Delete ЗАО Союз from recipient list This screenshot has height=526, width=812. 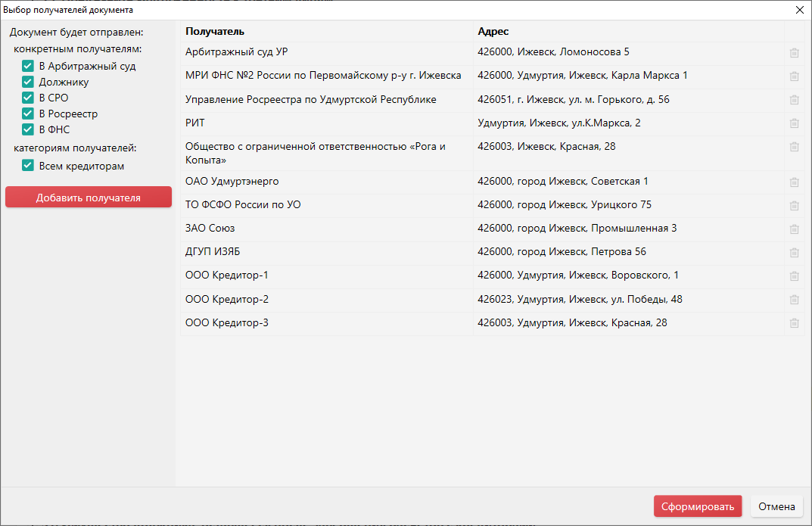(794, 229)
